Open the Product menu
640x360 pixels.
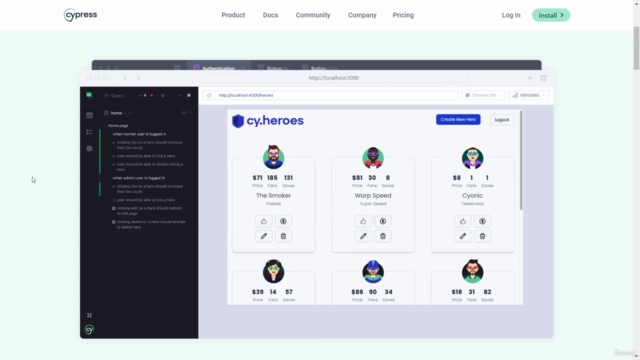[x=233, y=15]
